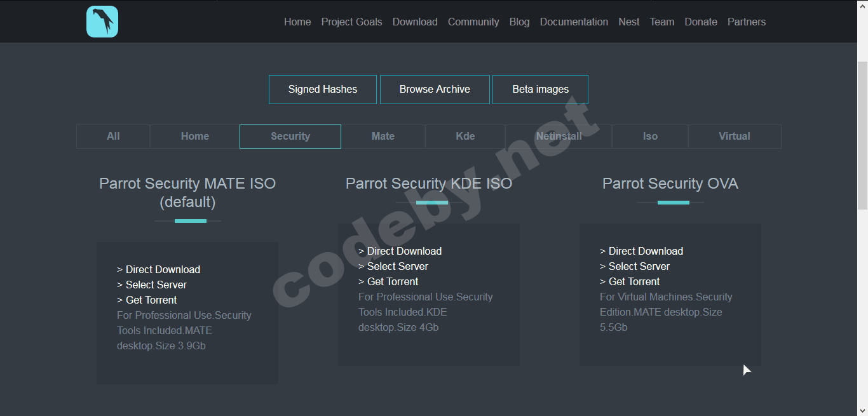Go to Project Goals page
Screen dimensions: 868x416
(x=351, y=22)
